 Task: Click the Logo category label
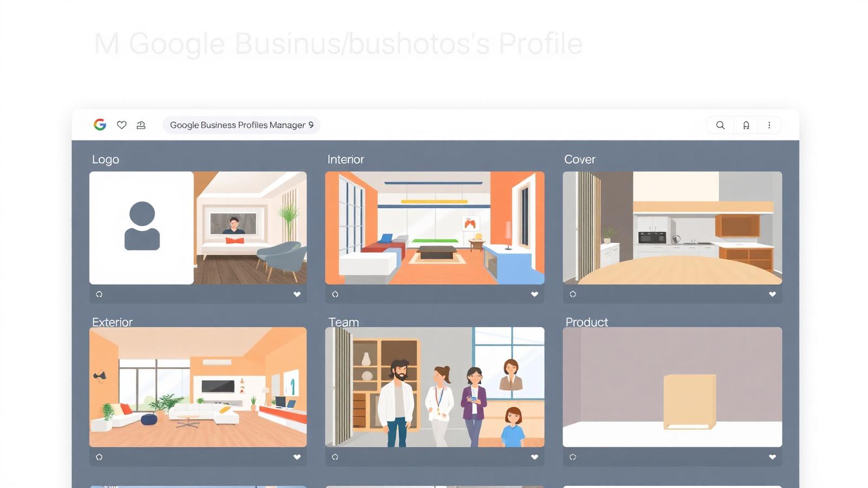pos(105,159)
